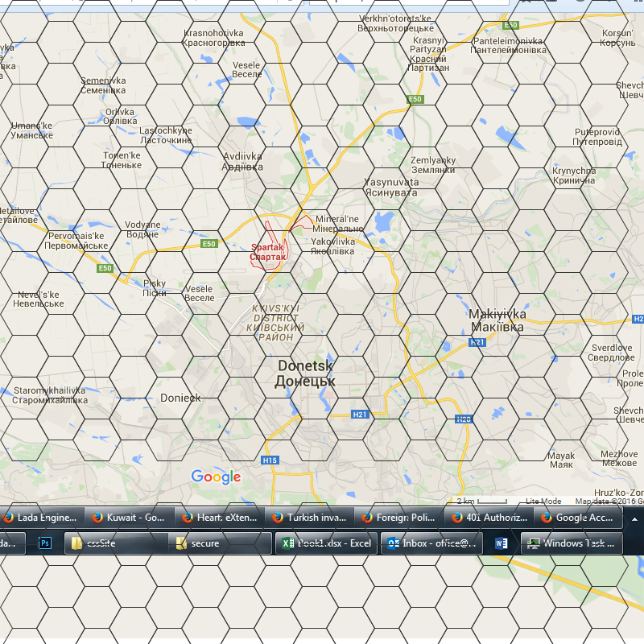
Task: Click the E50 shield near Panteleimonivka
Action: click(510, 25)
